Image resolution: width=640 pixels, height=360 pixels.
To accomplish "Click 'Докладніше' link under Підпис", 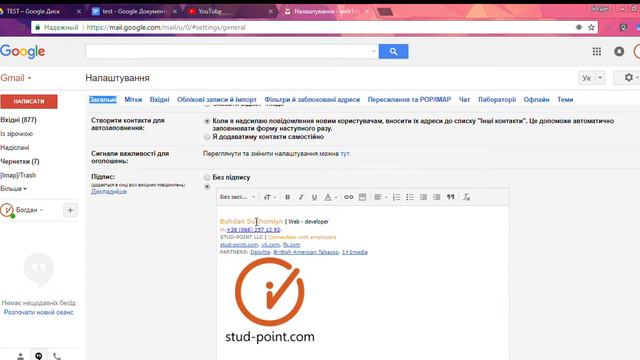I will click(109, 191).
